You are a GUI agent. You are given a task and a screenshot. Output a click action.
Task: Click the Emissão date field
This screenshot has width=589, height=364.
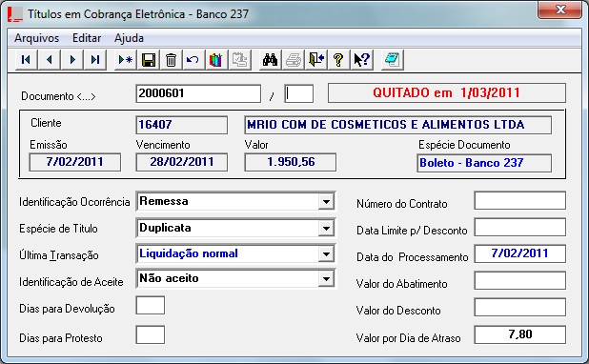[x=75, y=162]
